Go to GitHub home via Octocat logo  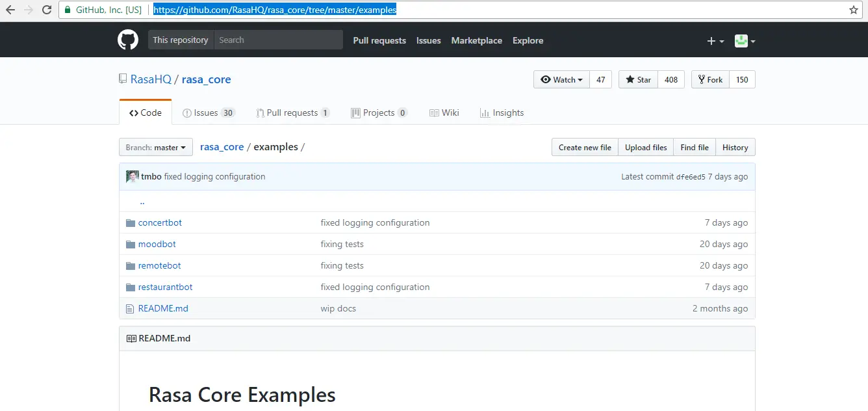pyautogui.click(x=128, y=40)
